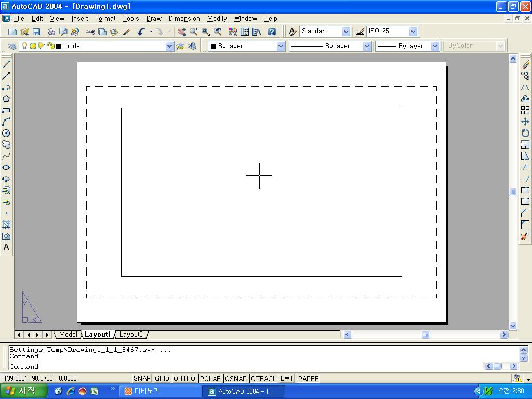Screen dimensions: 532x399
Task: Toggle PAPER/model space button
Action: [309, 378]
